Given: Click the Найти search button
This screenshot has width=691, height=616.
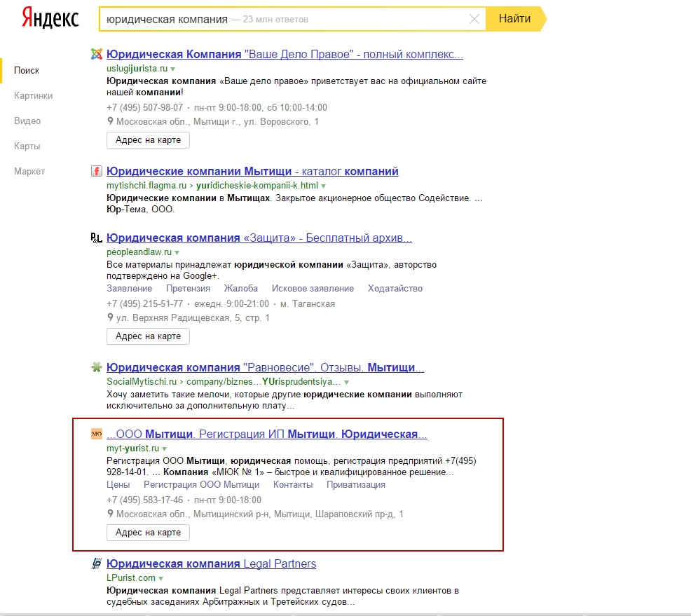Looking at the screenshot, I should pos(514,18).
